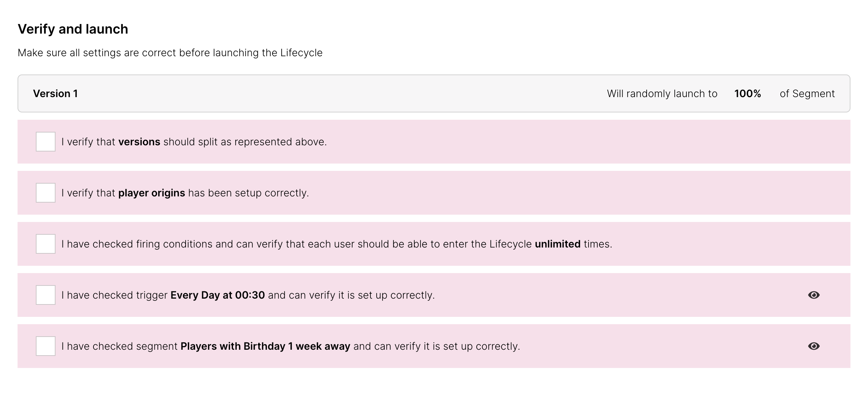
Task: Click the bold 'versions' word
Action: tap(139, 142)
